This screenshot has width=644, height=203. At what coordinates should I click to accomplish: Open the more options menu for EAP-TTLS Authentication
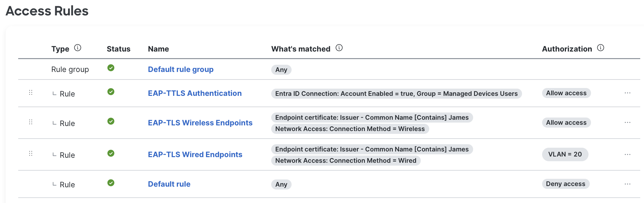pyautogui.click(x=627, y=93)
